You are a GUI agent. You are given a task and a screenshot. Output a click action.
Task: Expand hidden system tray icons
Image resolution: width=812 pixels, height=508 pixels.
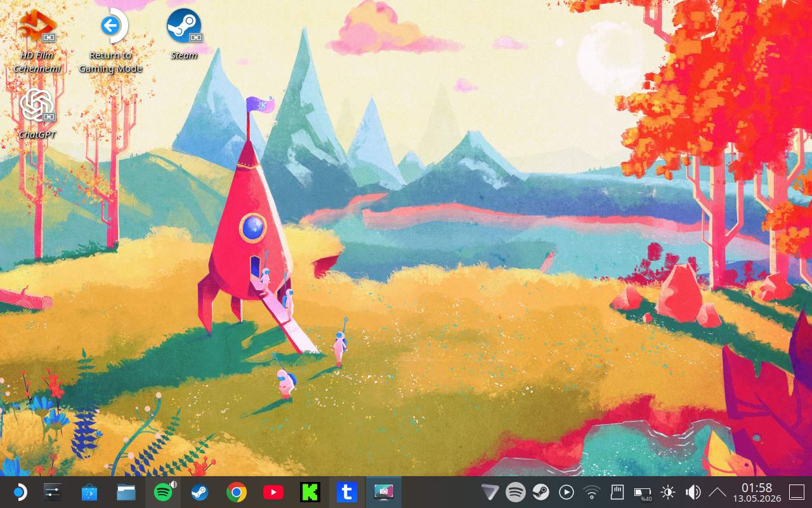pos(717,492)
